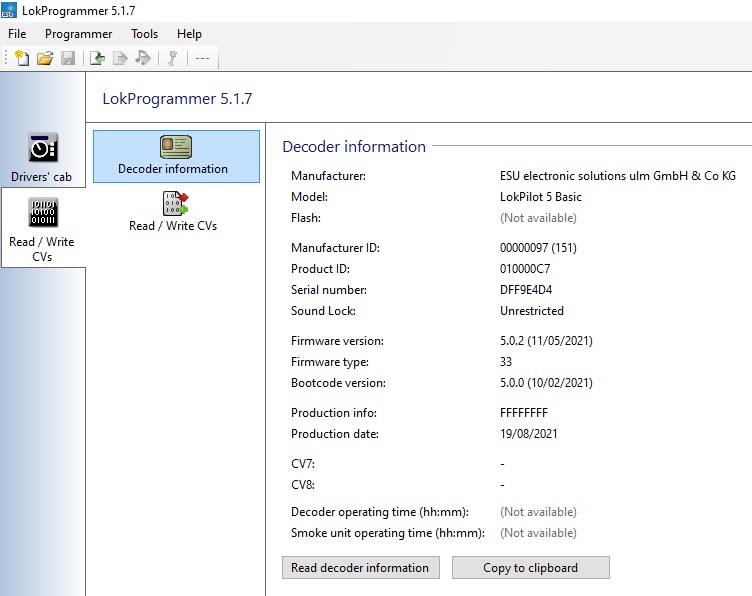Click the LokProgrammer ESU title bar icon
752x596 pixels.
pos(9,10)
